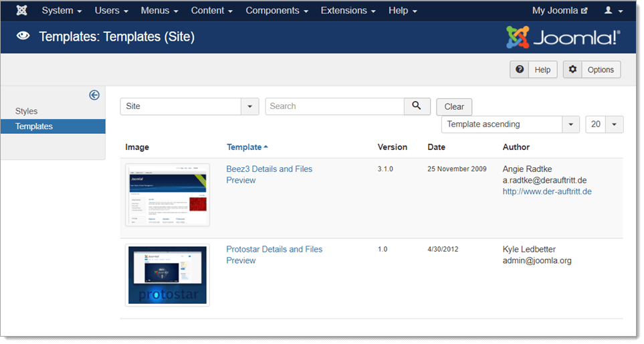Click Preview link under Protostar
The image size is (644, 344).
(241, 260)
